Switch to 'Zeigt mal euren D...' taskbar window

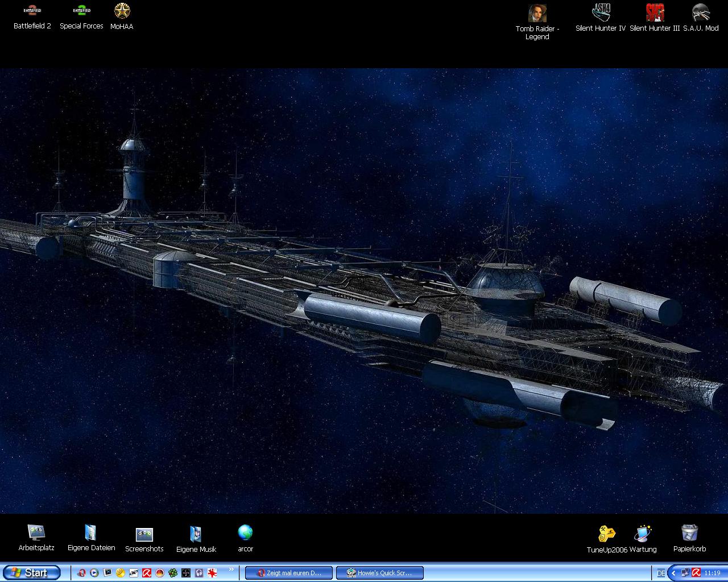289,573
